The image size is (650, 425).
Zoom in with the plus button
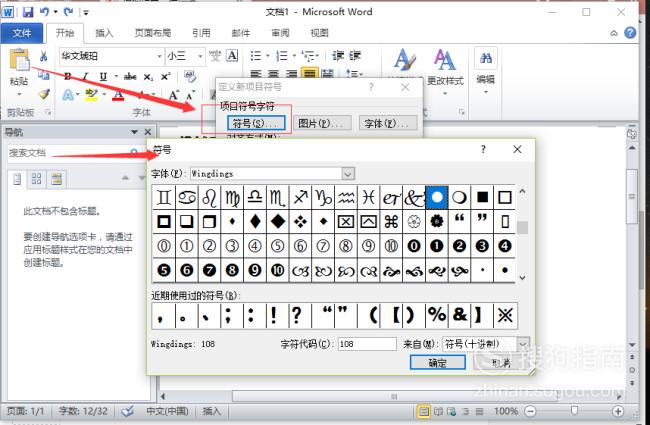tap(618, 411)
